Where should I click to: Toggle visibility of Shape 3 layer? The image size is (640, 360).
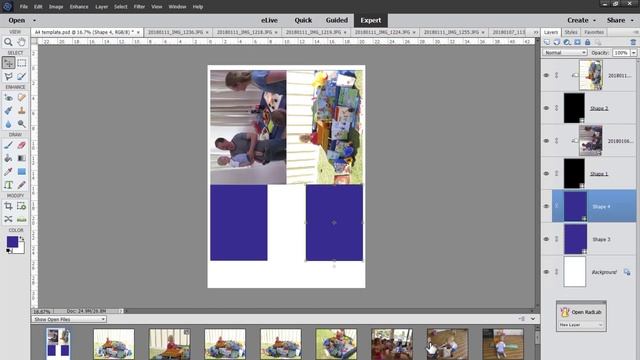[547, 239]
